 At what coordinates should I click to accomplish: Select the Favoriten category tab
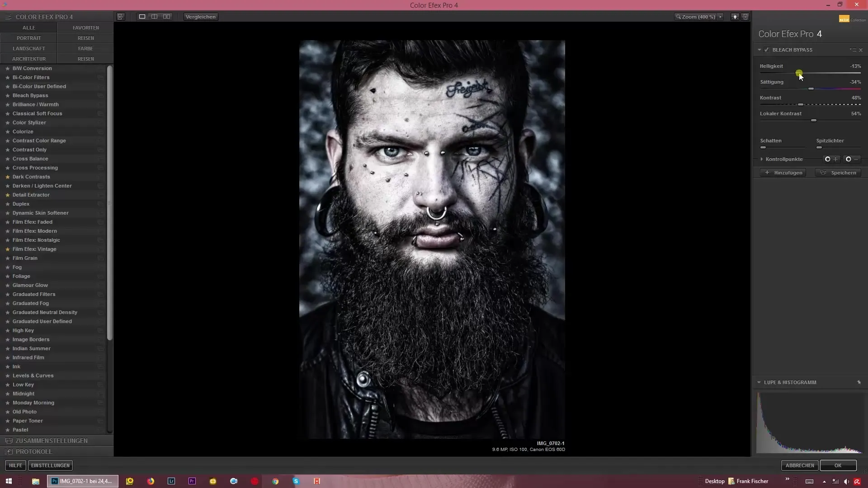point(85,28)
